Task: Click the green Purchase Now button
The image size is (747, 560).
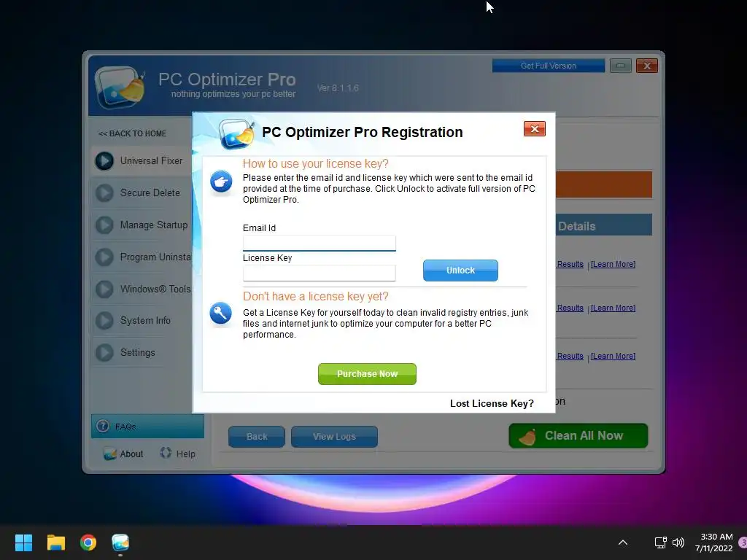Action: (367, 374)
